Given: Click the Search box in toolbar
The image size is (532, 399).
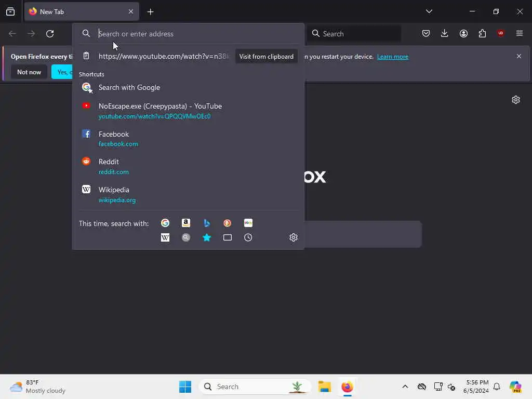Looking at the screenshot, I should tap(354, 34).
